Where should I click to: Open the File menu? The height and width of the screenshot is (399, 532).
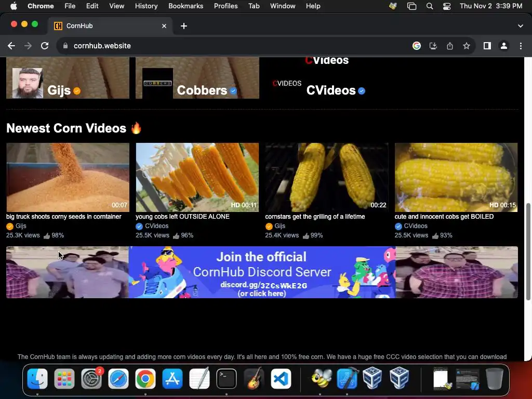[x=70, y=6]
